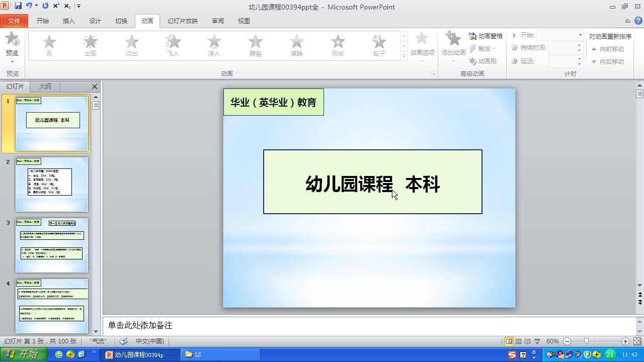Screen dimensions: 644x362
Task: Close the slide thumbnail pane
Action: pyautogui.click(x=95, y=86)
